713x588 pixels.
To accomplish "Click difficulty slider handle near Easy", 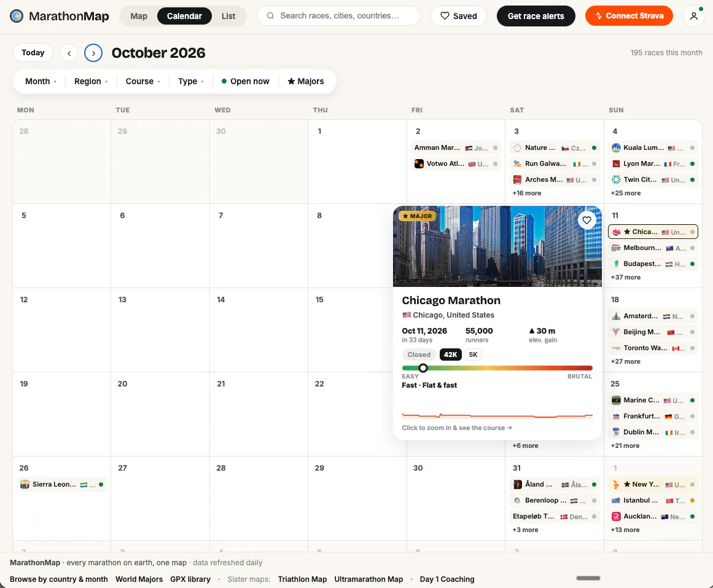I will tap(423, 367).
